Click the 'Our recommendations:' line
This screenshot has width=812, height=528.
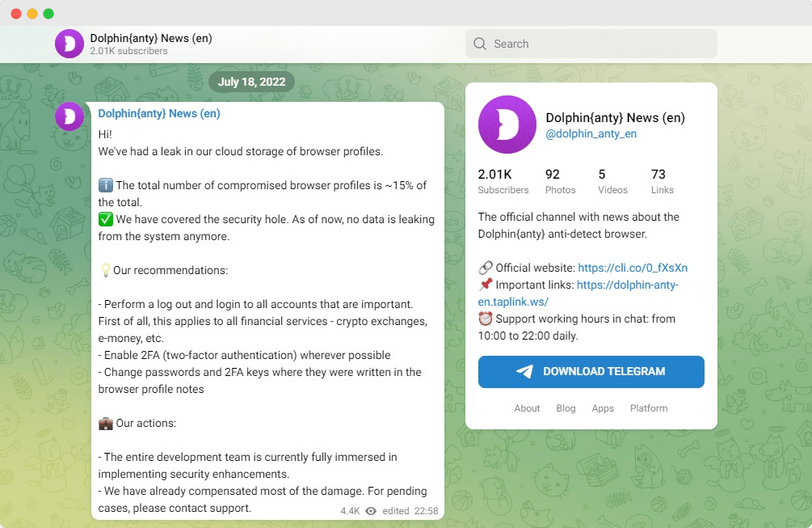click(170, 271)
